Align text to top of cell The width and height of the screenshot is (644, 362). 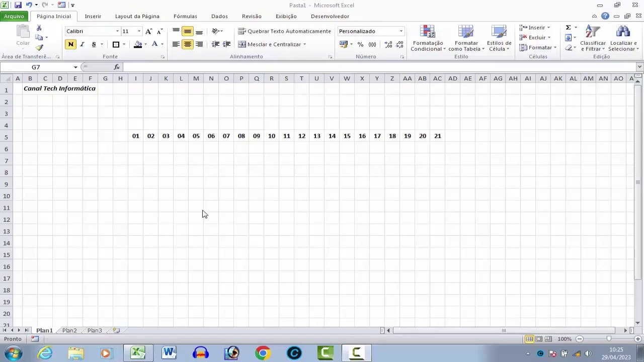[x=176, y=31]
